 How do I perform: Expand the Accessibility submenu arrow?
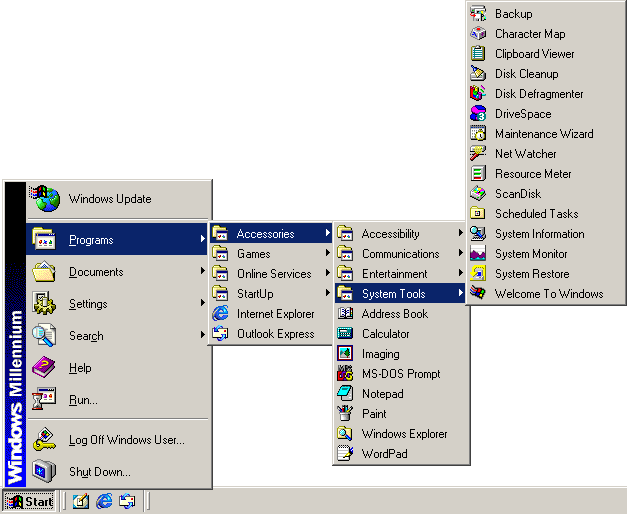(x=461, y=233)
